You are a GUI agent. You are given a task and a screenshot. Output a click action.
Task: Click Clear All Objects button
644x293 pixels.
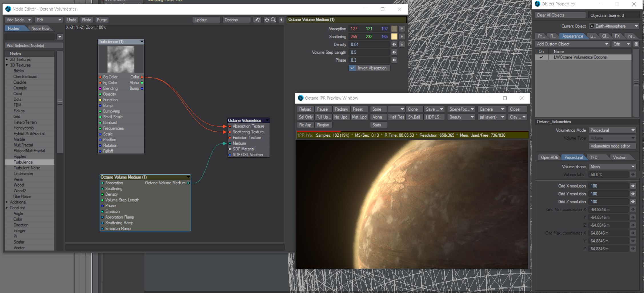(560, 15)
